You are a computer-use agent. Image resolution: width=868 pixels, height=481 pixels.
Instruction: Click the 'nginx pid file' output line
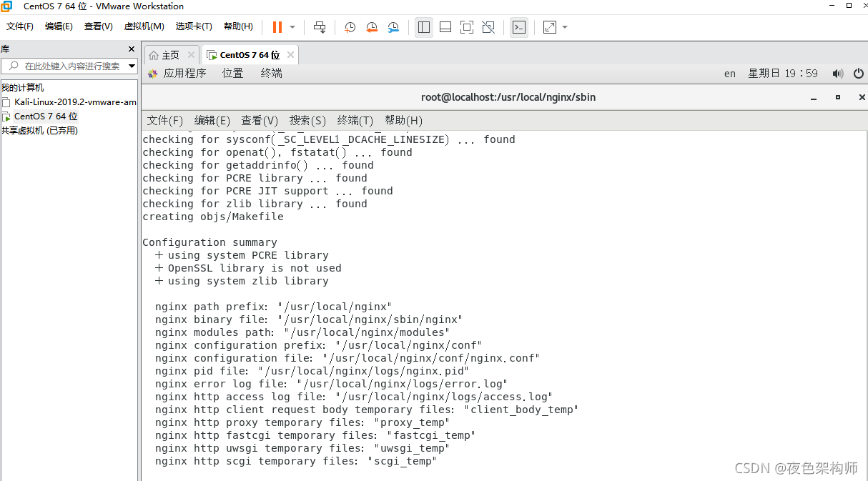[312, 371]
